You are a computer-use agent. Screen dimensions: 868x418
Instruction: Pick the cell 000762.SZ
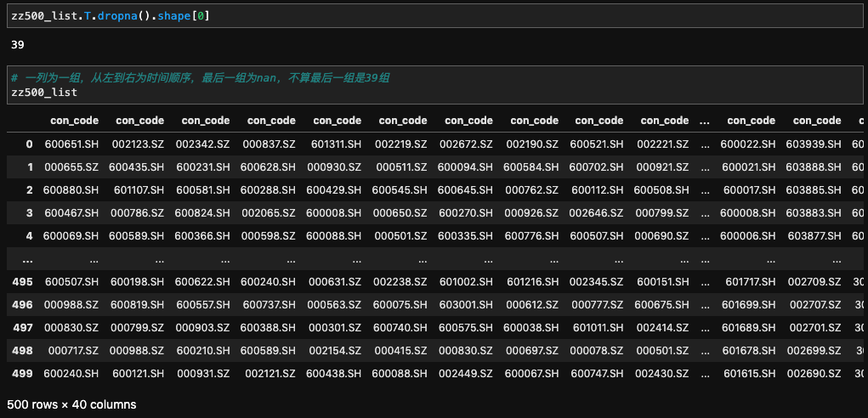pyautogui.click(x=532, y=189)
